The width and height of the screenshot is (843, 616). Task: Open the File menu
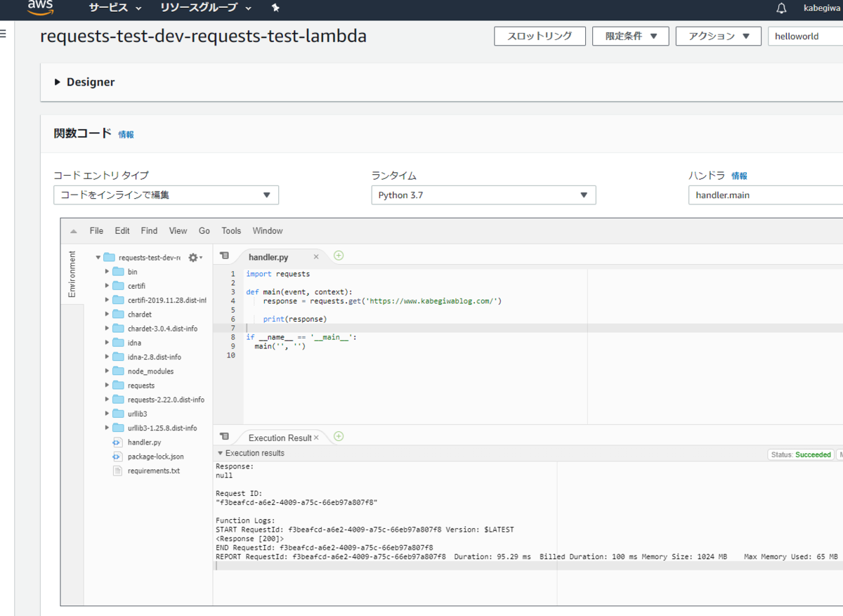pos(96,231)
